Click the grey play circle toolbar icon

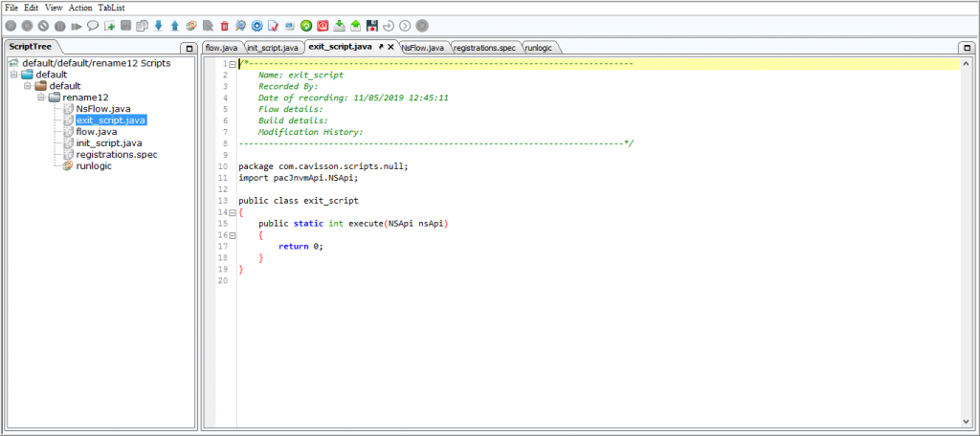11,26
